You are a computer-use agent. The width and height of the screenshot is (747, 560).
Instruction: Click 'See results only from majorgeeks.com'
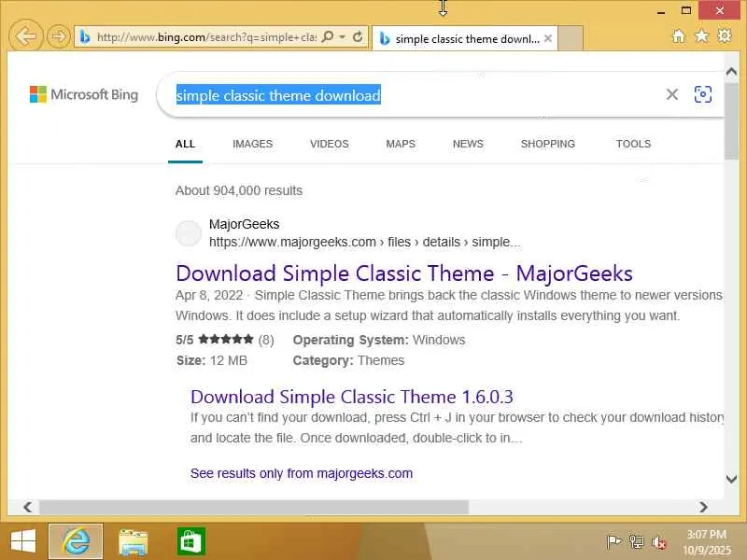301,473
